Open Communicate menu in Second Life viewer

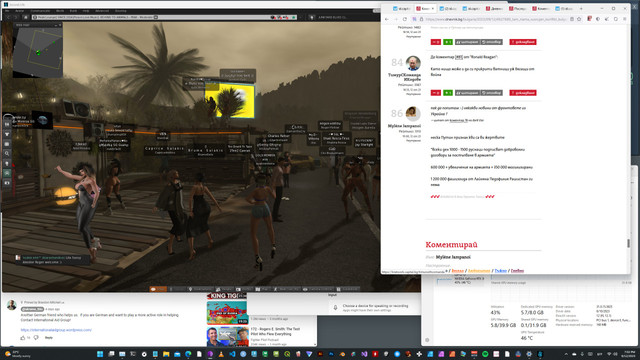point(40,11)
